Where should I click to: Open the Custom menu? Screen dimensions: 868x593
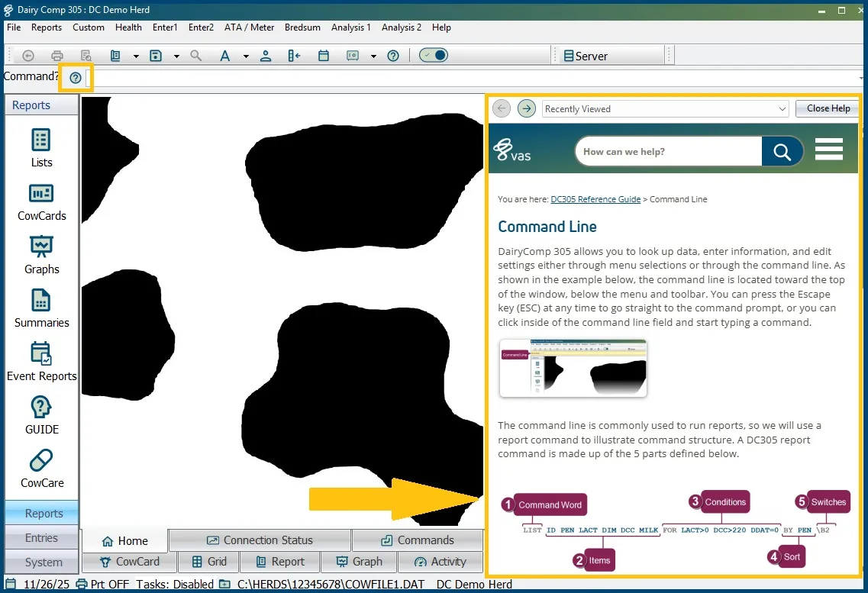point(89,27)
